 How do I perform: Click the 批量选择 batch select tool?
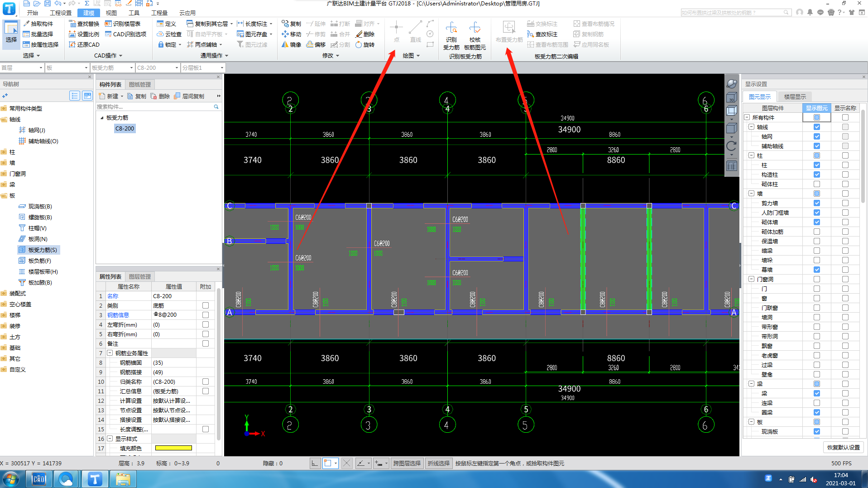[x=38, y=34]
